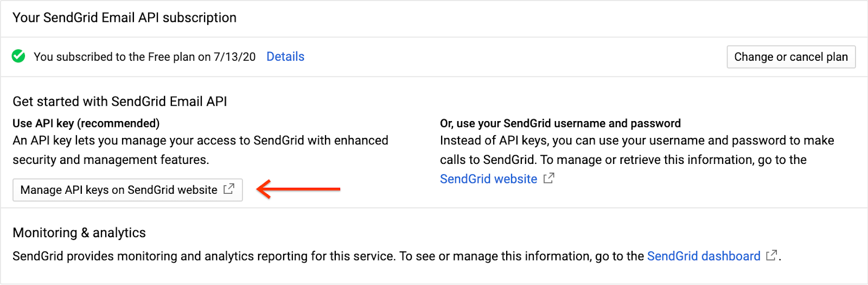Click external-link icon beside SendGrid website

pos(549,178)
